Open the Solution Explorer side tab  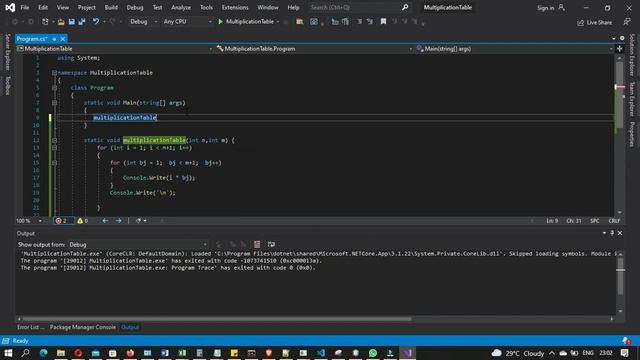click(x=631, y=55)
